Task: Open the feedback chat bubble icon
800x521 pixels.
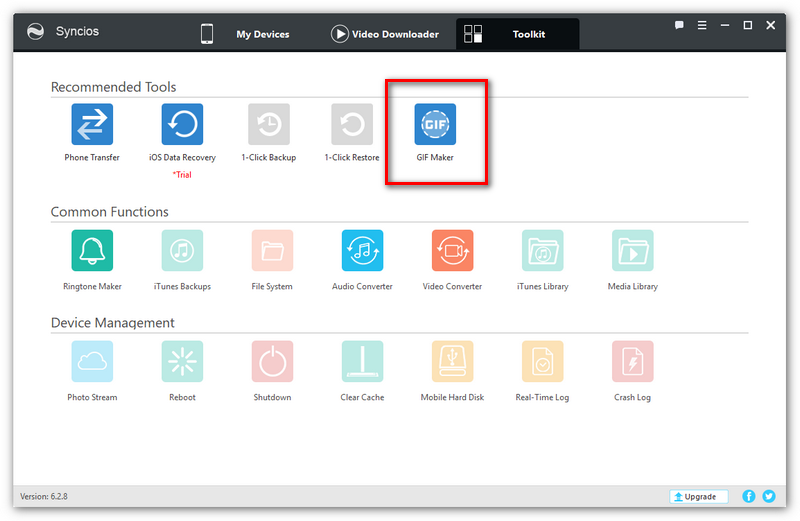Action: click(x=679, y=25)
